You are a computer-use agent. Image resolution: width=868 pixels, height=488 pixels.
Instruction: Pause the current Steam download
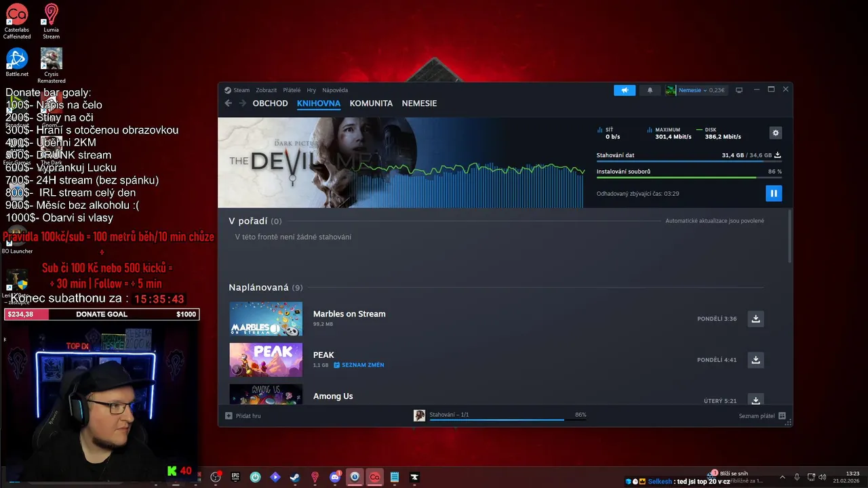773,193
